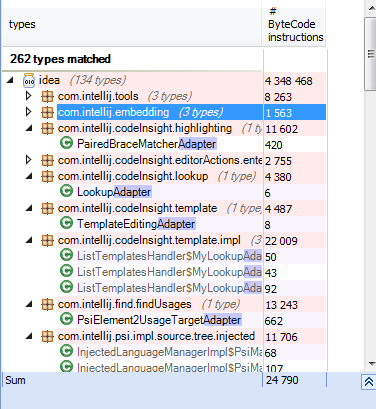The width and height of the screenshot is (376, 409).
Task: Collapse com.intellij.codeInsight.lookup package
Action: pyautogui.click(x=29, y=176)
